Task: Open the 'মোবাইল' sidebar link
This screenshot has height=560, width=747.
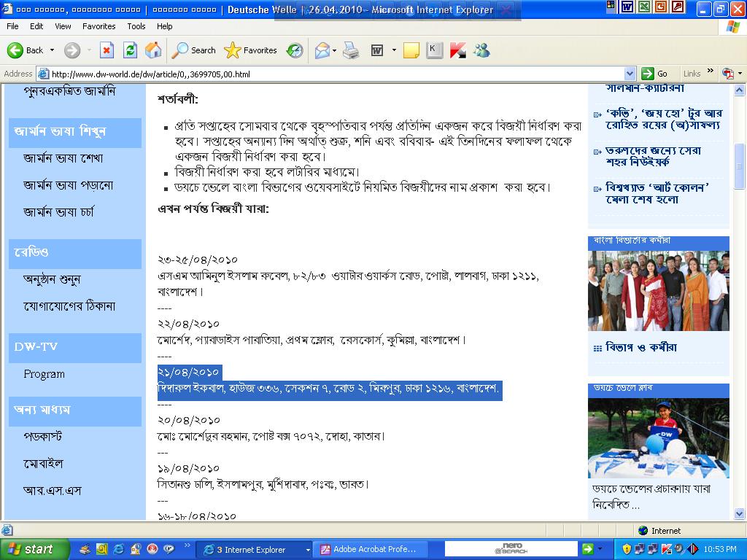Action: click(43, 464)
